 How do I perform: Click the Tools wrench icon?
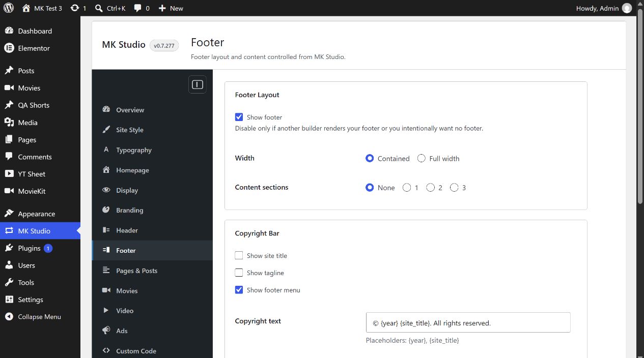pyautogui.click(x=9, y=283)
